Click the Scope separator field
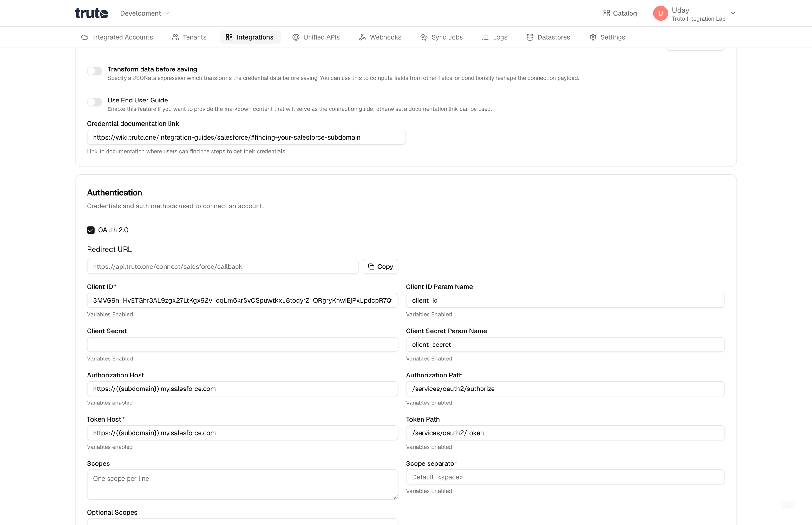Image resolution: width=812 pixels, height=525 pixels. [565, 477]
